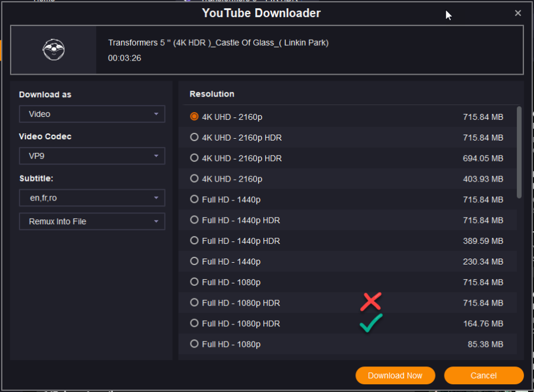Open the en,fr,ro subtitle dropdown
534x392 pixels.
(92, 197)
